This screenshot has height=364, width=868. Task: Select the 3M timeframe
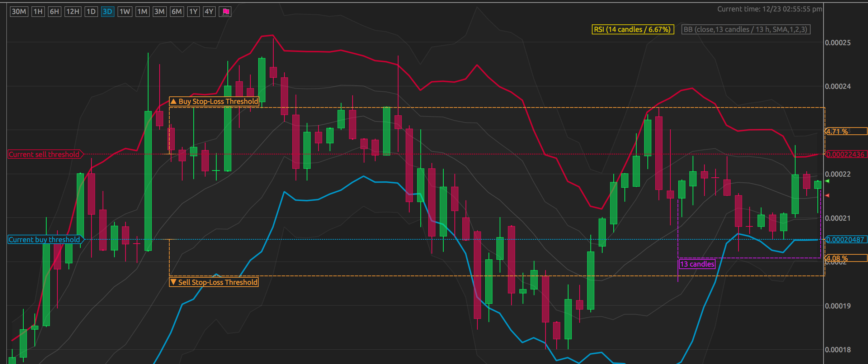tap(159, 11)
